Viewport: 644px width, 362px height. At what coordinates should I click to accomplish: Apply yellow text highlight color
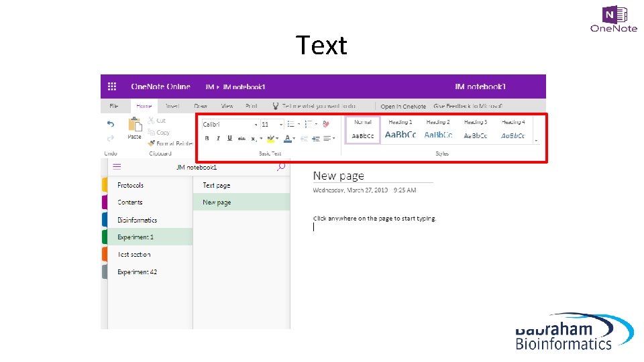[270, 139]
